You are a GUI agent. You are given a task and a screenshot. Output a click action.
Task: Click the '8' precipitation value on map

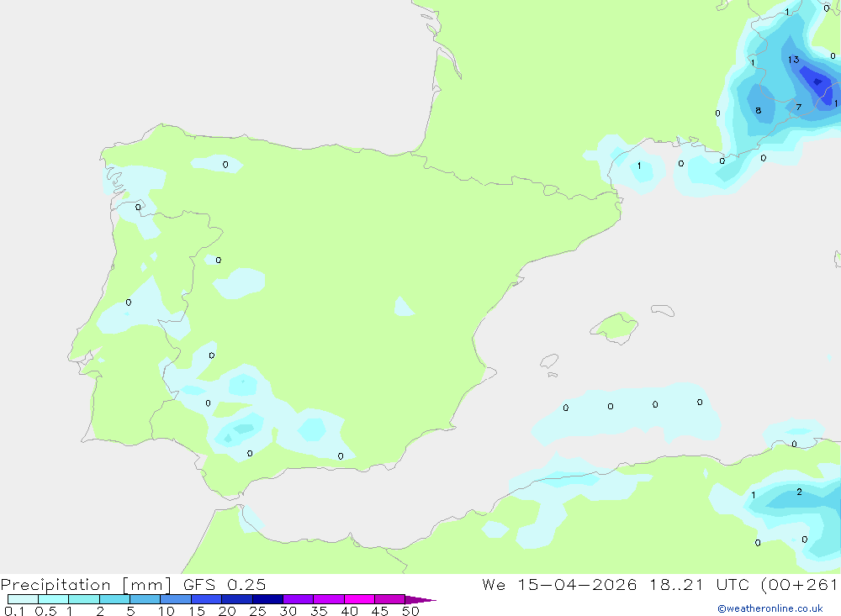tap(758, 110)
